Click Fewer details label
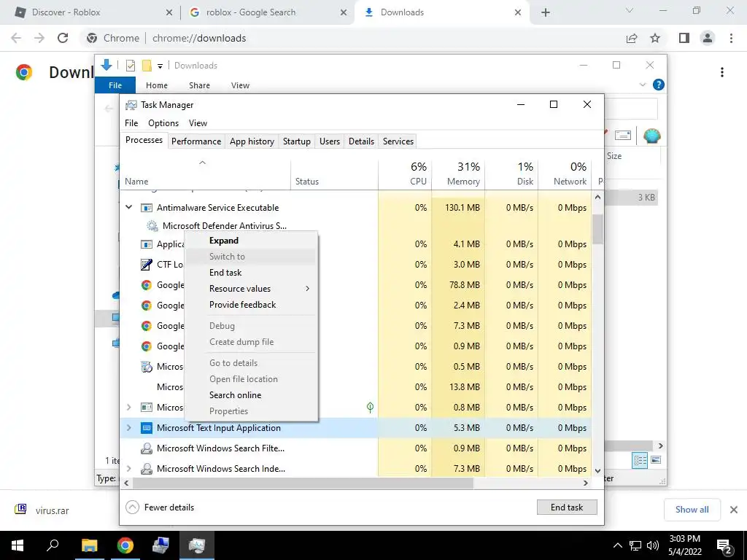The height and width of the screenshot is (560, 747). point(169,507)
